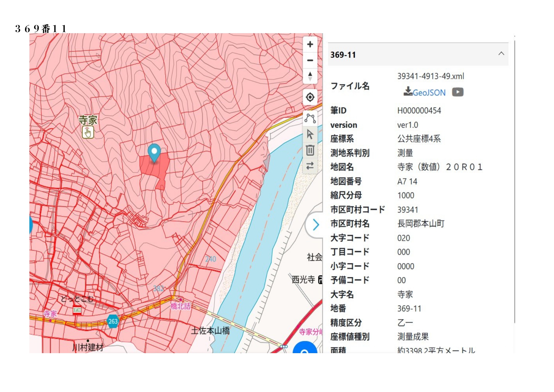Select the pointer selection tool
Image resolution: width=554 pixels, height=392 pixels.
tap(310, 134)
